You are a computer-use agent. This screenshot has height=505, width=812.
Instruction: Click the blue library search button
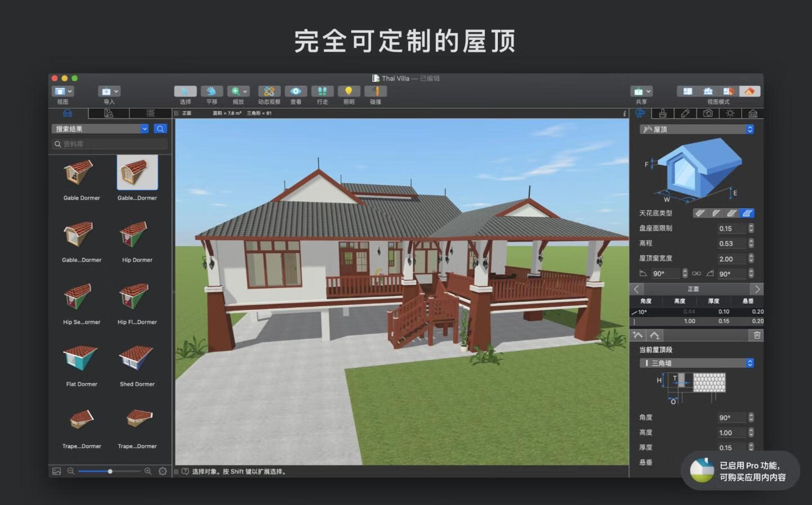[160, 129]
